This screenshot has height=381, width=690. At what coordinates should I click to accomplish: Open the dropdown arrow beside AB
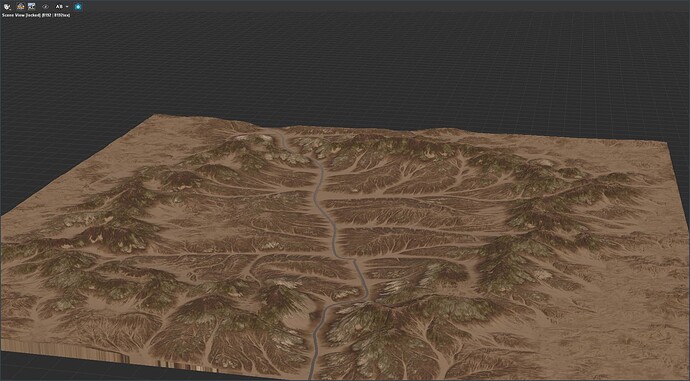(x=67, y=7)
